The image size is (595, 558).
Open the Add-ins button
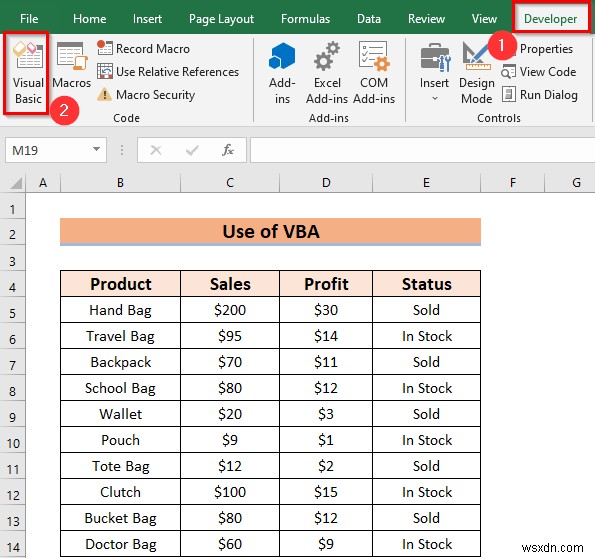point(282,73)
